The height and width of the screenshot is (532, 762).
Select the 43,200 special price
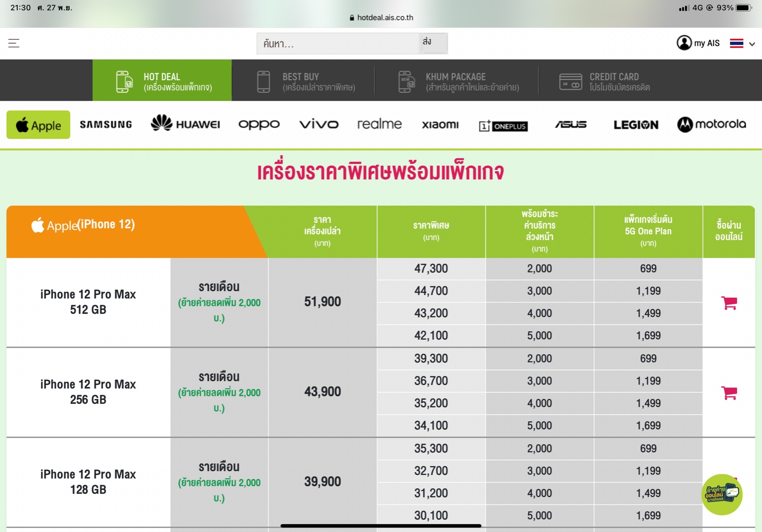click(431, 314)
